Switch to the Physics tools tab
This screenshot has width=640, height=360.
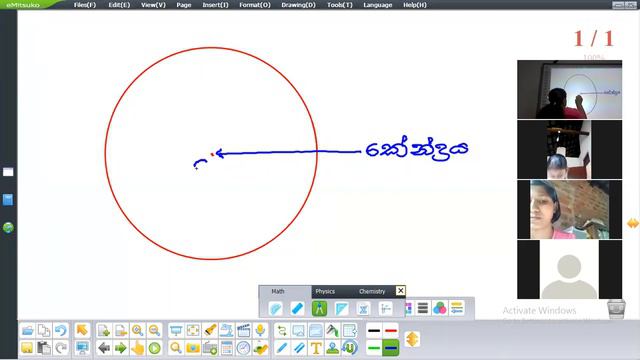[x=325, y=291]
